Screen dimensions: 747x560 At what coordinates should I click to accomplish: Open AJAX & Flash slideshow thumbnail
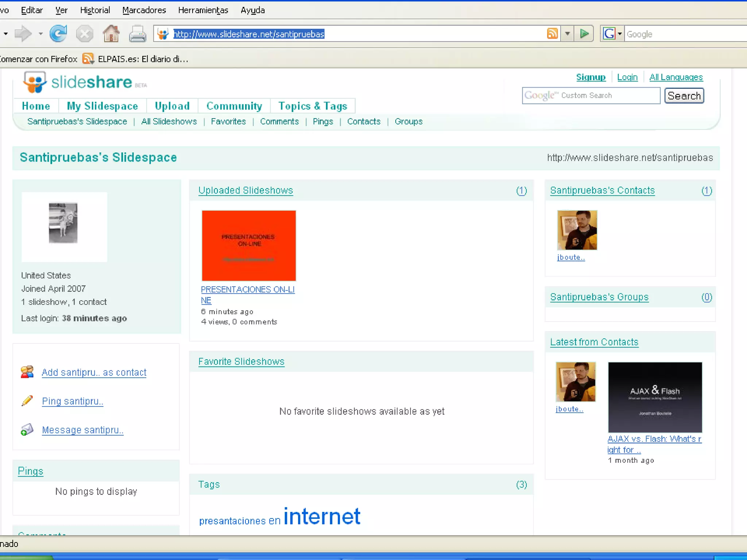pyautogui.click(x=655, y=397)
